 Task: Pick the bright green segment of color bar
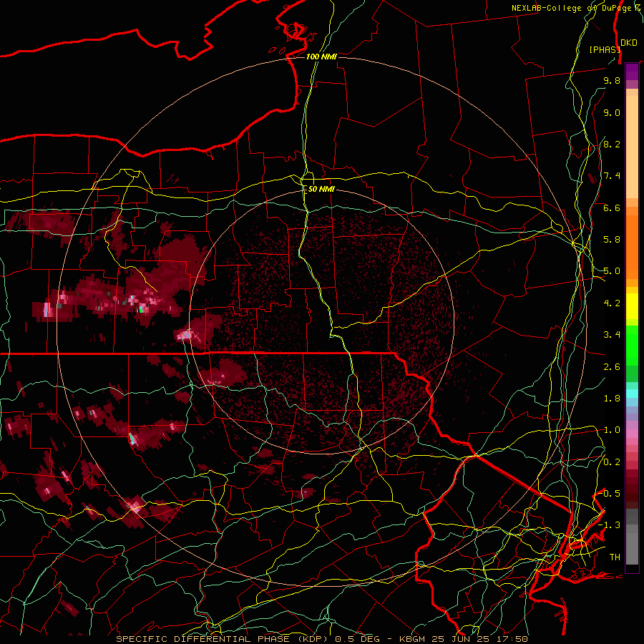(632, 345)
